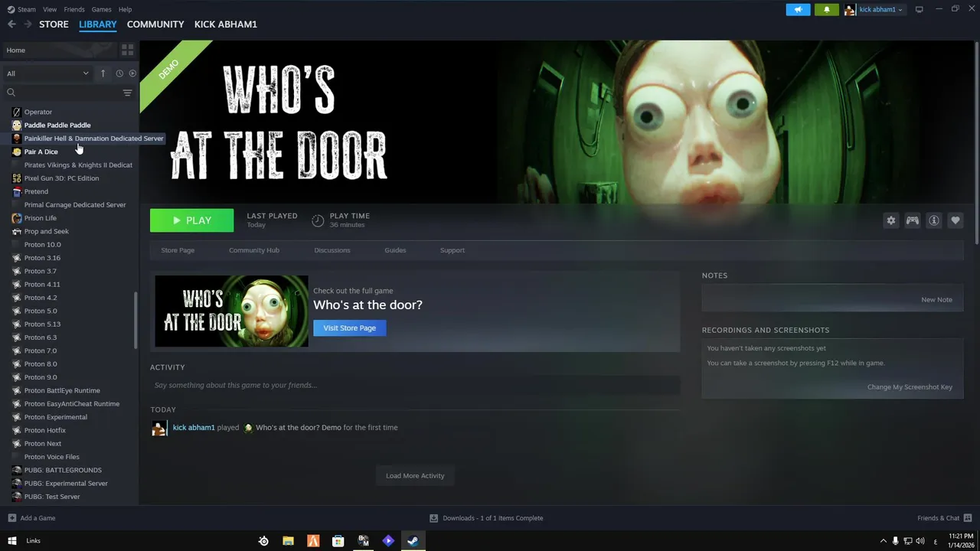
Task: Click the Downloads status icon
Action: [x=434, y=518]
